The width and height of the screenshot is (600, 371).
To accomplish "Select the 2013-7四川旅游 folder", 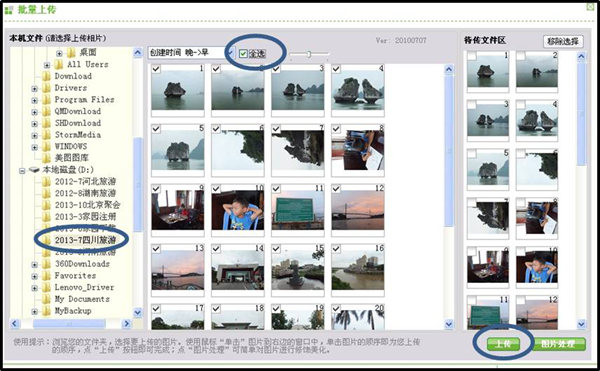I will point(85,240).
